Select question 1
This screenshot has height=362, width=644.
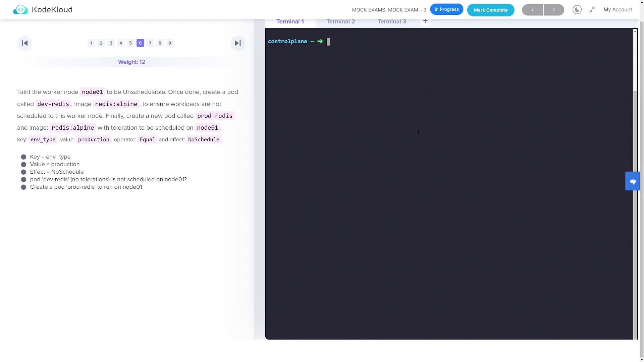coord(91,43)
